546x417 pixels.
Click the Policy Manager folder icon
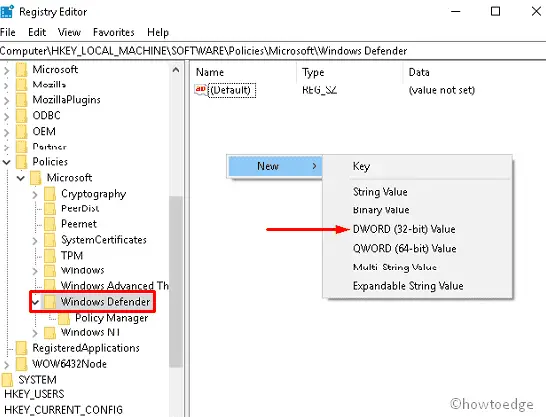(x=64, y=318)
